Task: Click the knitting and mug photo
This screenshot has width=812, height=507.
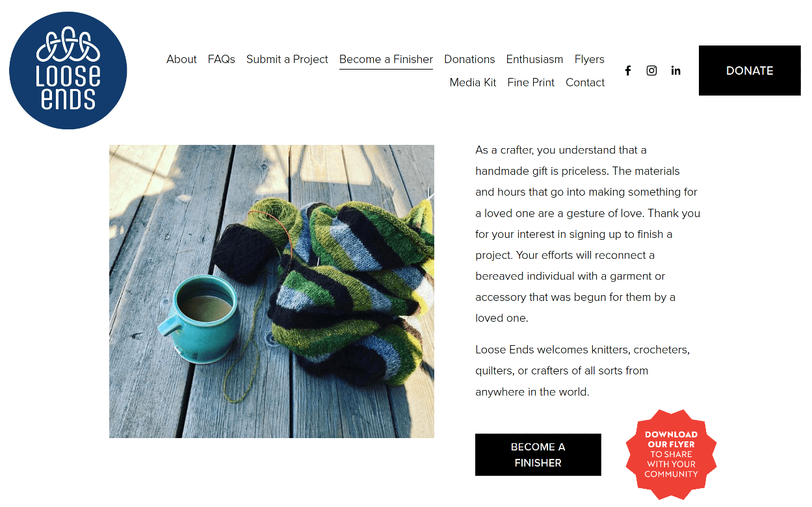Action: [x=272, y=291]
